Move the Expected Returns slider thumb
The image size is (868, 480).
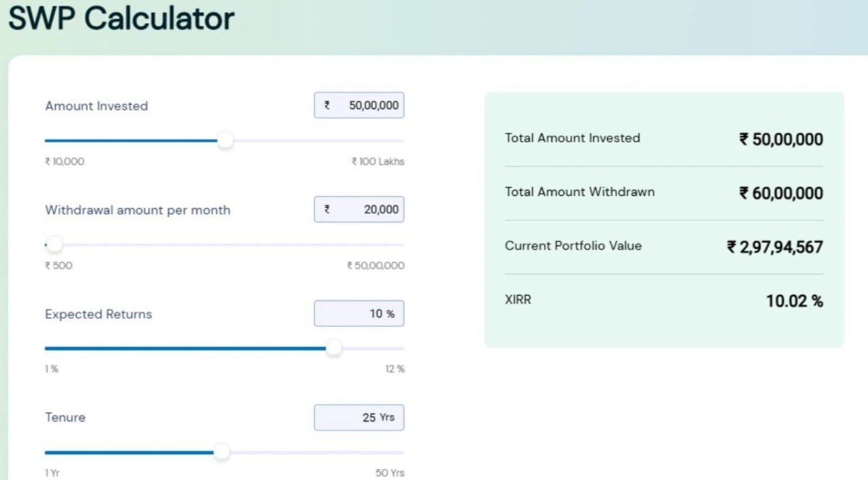[x=334, y=348]
